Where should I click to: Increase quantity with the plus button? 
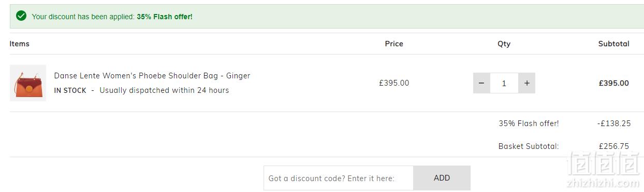(x=526, y=83)
